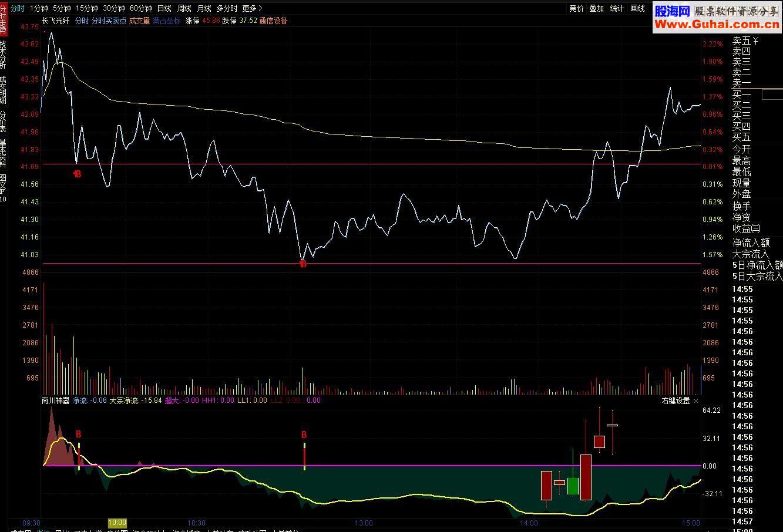This screenshot has height=532, width=783.
Task: Click the 大宗净流: -15.84 value
Action: tap(136, 400)
